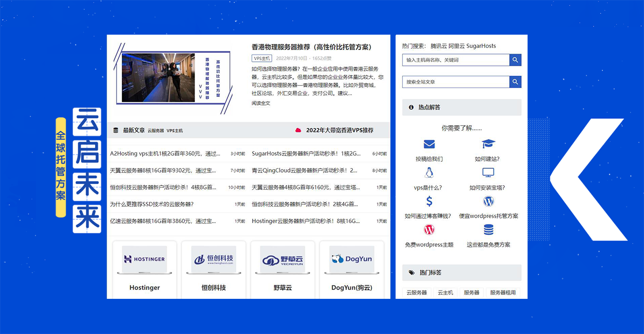Screen dimensions: 644x334
Task: Click the Hostinger name label under its logo
Action: coord(145,287)
